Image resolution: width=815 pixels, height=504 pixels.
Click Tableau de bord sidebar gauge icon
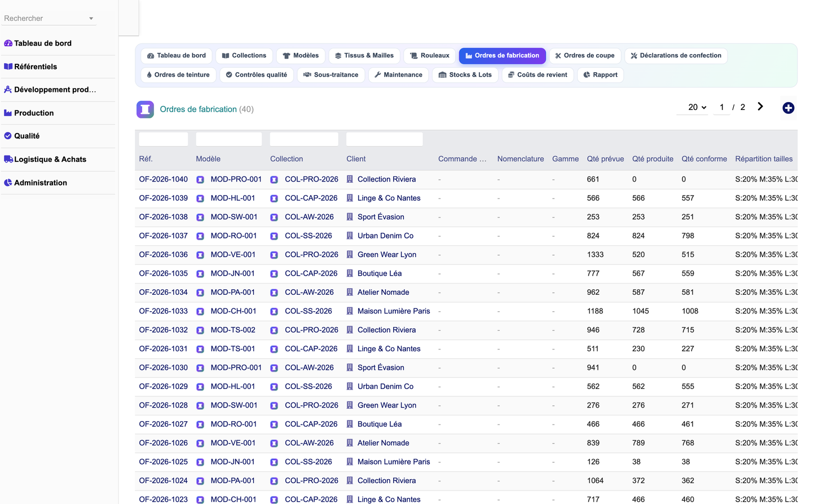[8, 43]
